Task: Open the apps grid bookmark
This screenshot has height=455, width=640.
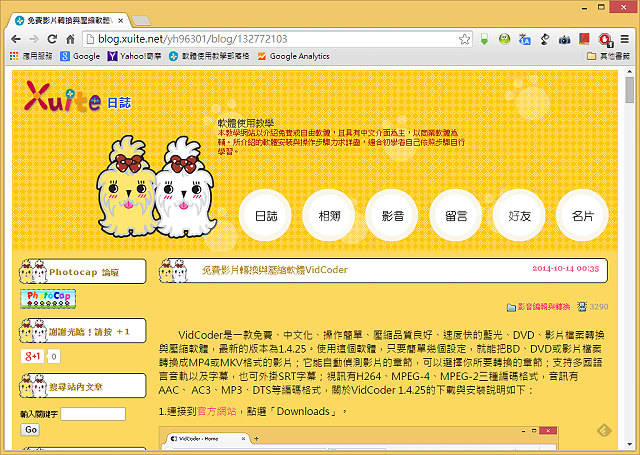Action: (31, 56)
